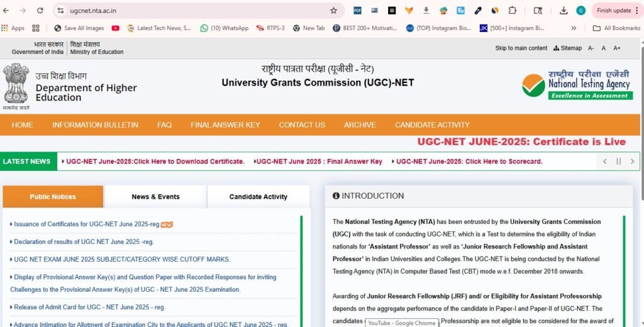The width and height of the screenshot is (644, 327).
Task: Open the Sitemap link
Action: tap(568, 48)
